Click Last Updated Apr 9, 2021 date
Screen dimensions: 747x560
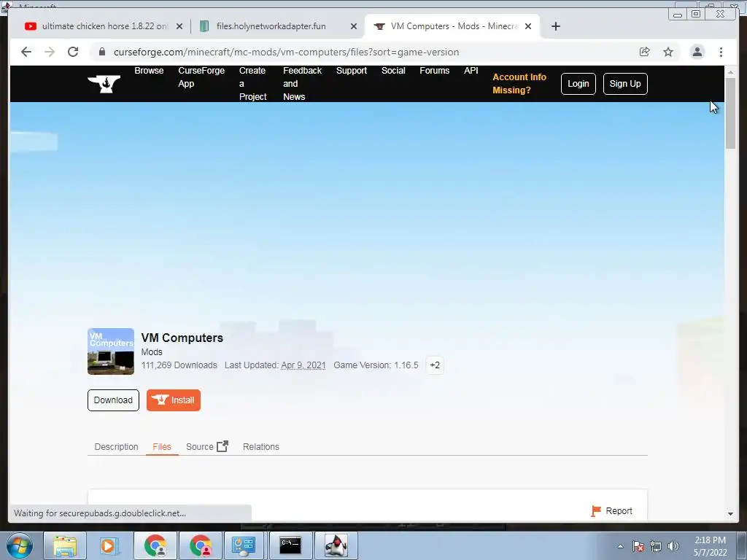tap(303, 365)
